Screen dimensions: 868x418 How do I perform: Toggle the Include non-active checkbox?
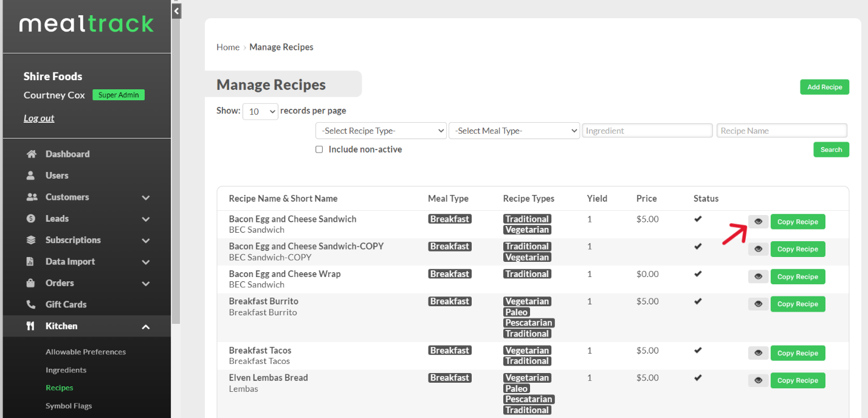(319, 149)
